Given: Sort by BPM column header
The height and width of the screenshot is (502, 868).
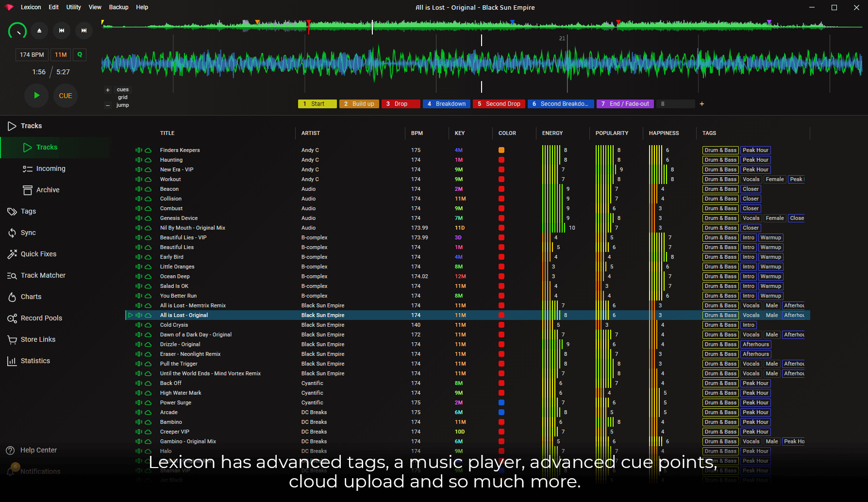Looking at the screenshot, I should pyautogui.click(x=417, y=133).
